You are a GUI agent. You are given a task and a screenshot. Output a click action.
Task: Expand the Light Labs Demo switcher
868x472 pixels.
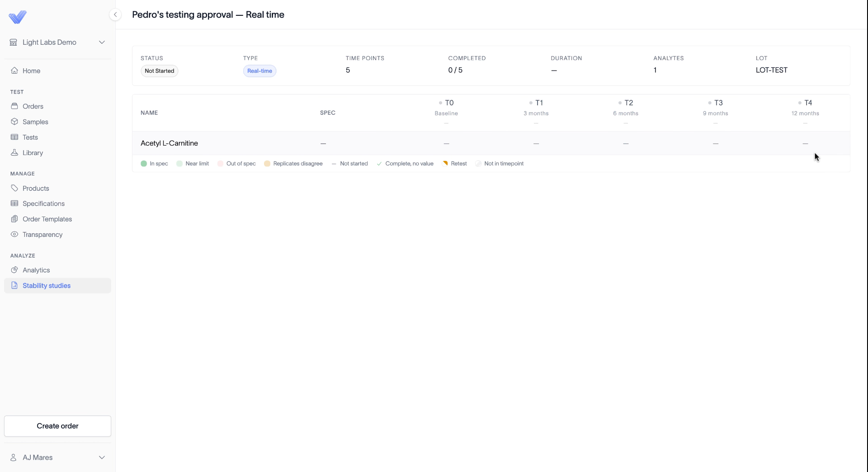57,42
